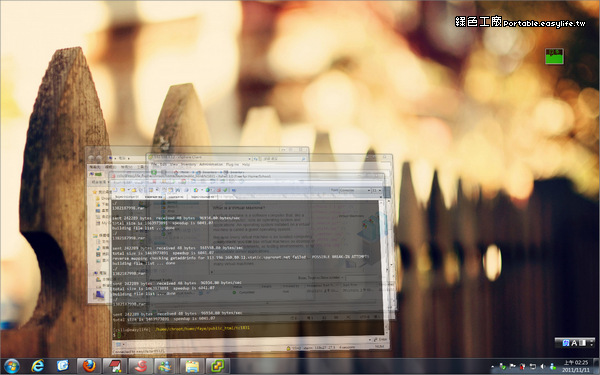Open Inventory menu in vSphere Client

pos(188,165)
